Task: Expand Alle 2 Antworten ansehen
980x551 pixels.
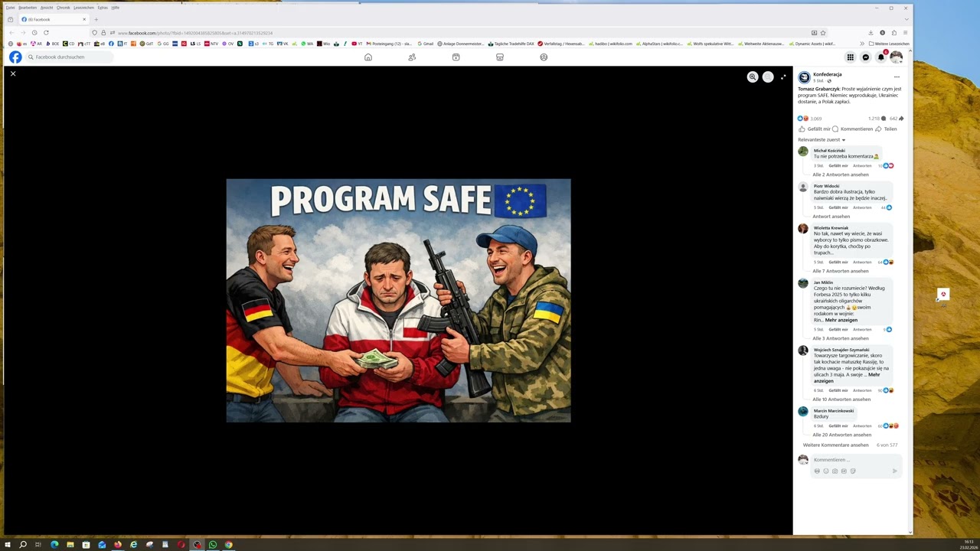Action: pyautogui.click(x=841, y=174)
